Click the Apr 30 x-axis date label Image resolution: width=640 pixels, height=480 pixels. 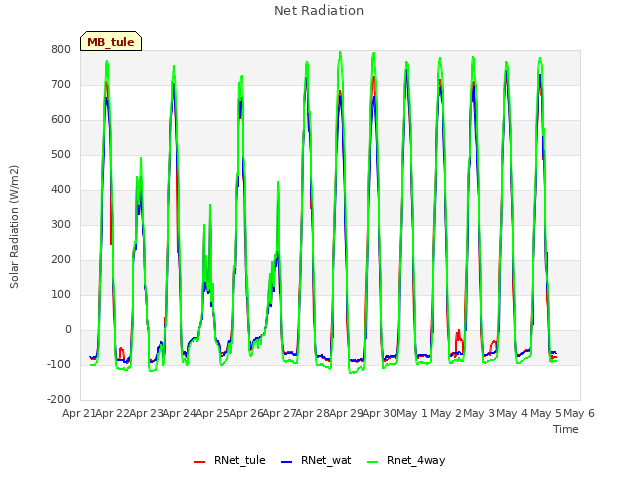(x=380, y=413)
